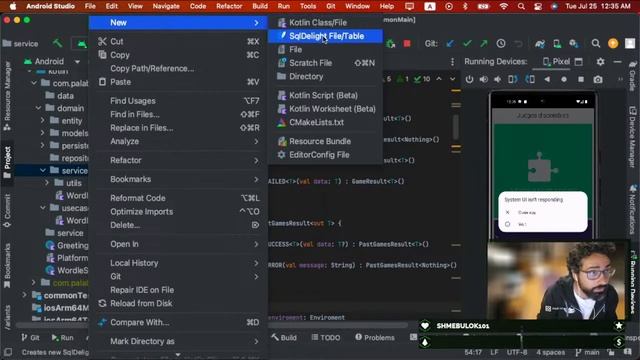Click Compare With option
The image size is (640, 360).
(178, 322)
